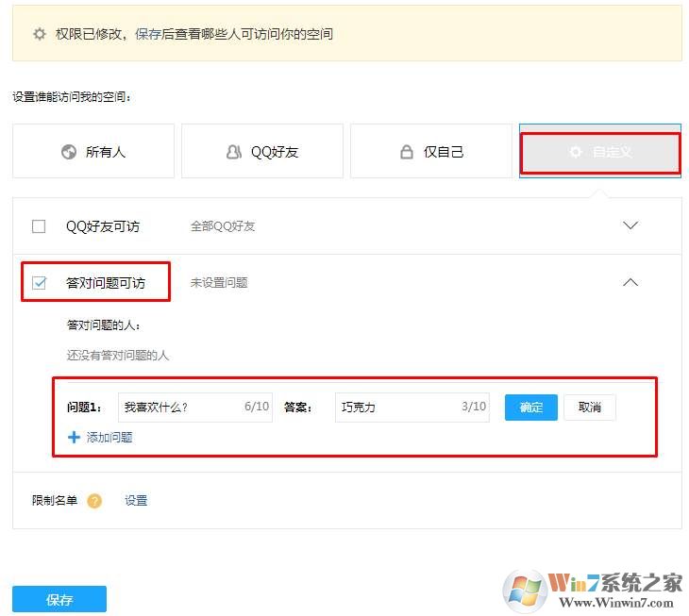Click the blue 保存 button at the bottom

tap(59, 599)
